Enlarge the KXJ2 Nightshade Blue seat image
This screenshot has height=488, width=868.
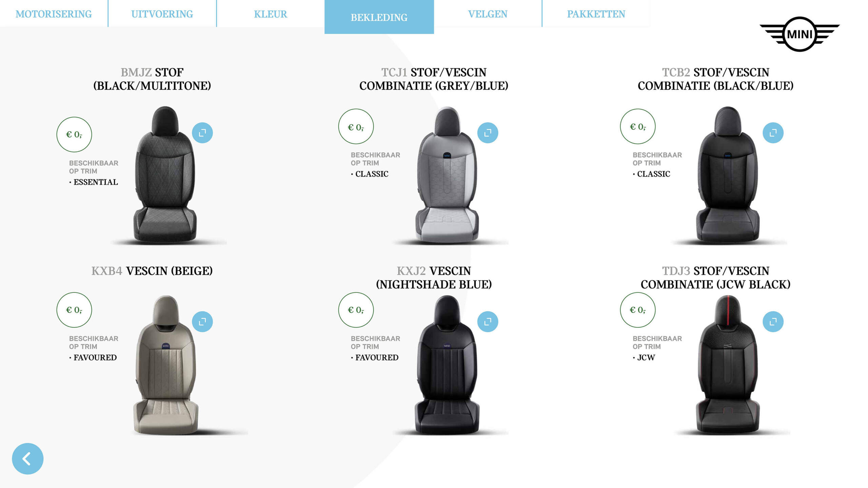point(488,322)
